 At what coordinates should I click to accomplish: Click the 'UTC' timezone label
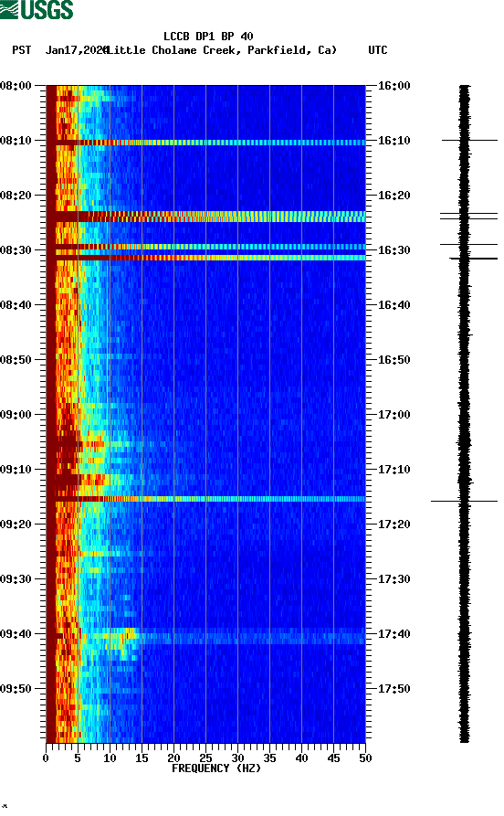tap(378, 50)
